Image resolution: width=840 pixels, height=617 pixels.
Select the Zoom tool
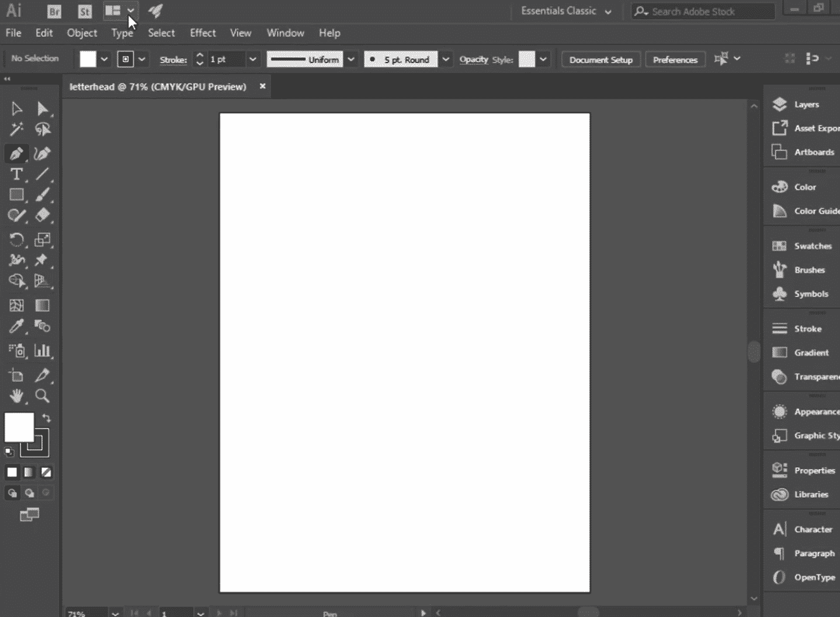click(x=43, y=396)
